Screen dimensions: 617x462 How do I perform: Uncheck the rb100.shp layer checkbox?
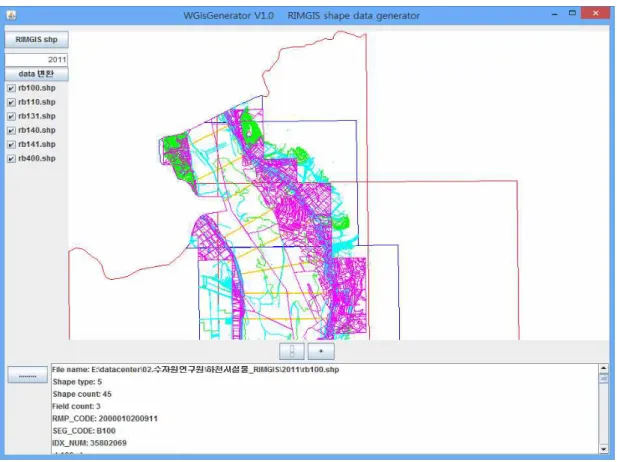coord(11,88)
